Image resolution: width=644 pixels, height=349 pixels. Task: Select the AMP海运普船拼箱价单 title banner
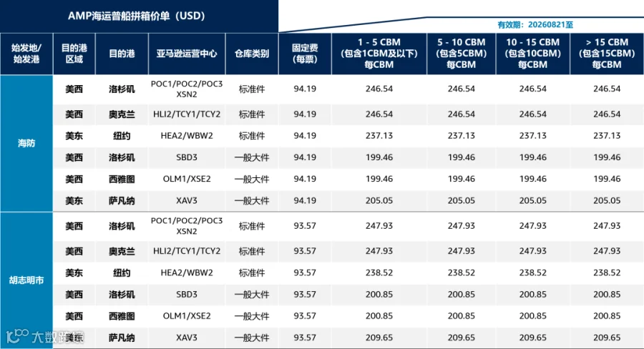(x=139, y=16)
